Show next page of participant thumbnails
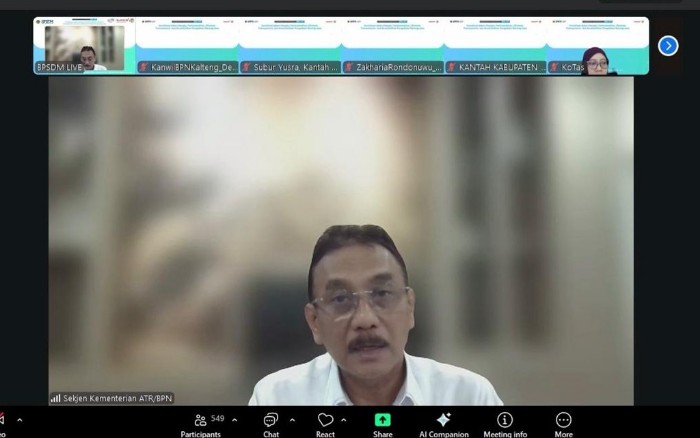700x438 pixels. pos(668,46)
